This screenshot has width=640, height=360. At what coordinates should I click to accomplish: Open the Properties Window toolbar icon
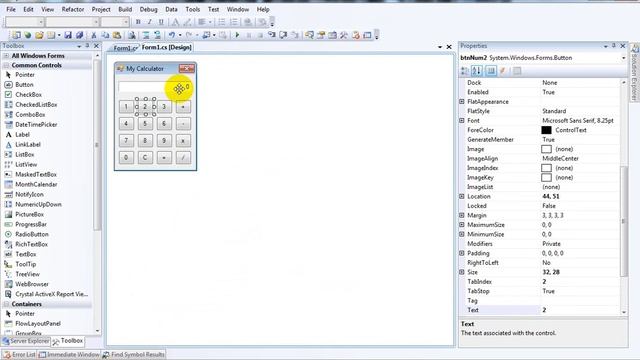pos(321,35)
